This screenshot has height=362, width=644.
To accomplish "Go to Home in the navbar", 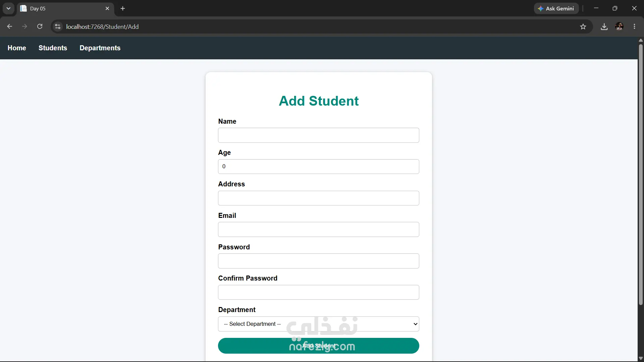I will click(x=17, y=48).
